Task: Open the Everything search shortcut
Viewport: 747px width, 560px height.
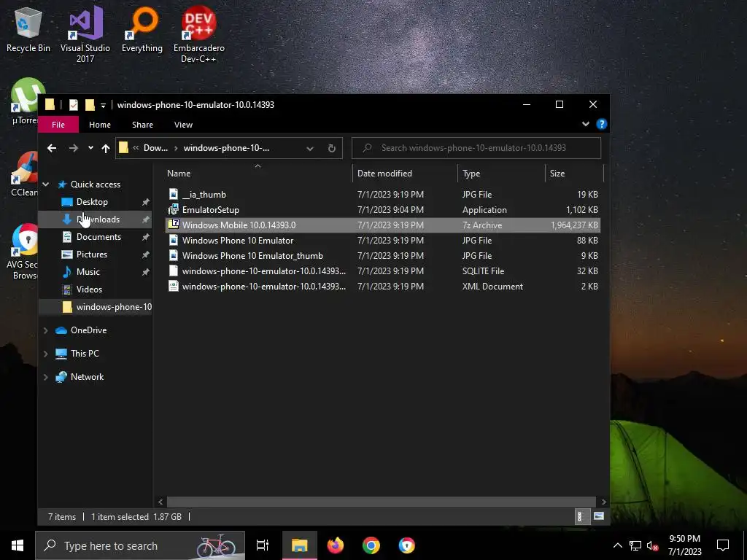Action: pos(142,29)
